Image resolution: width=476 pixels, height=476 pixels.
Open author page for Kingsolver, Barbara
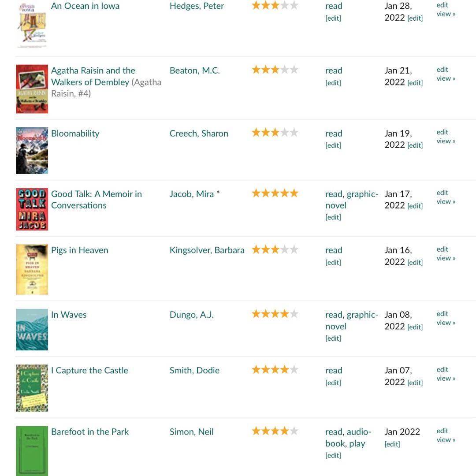coord(207,250)
